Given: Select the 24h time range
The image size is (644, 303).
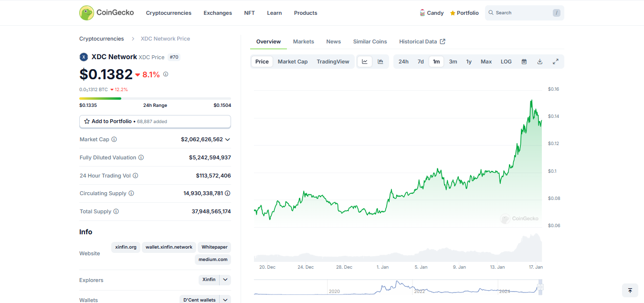Looking at the screenshot, I should click(x=403, y=62).
